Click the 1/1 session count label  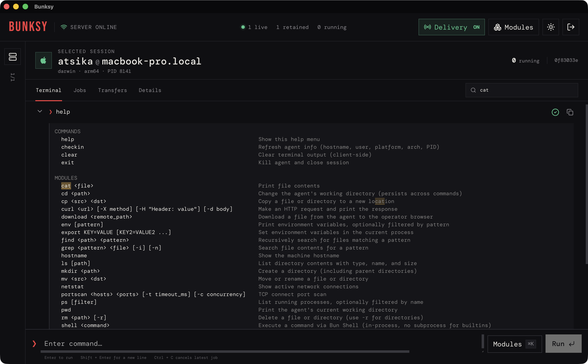click(x=12, y=77)
